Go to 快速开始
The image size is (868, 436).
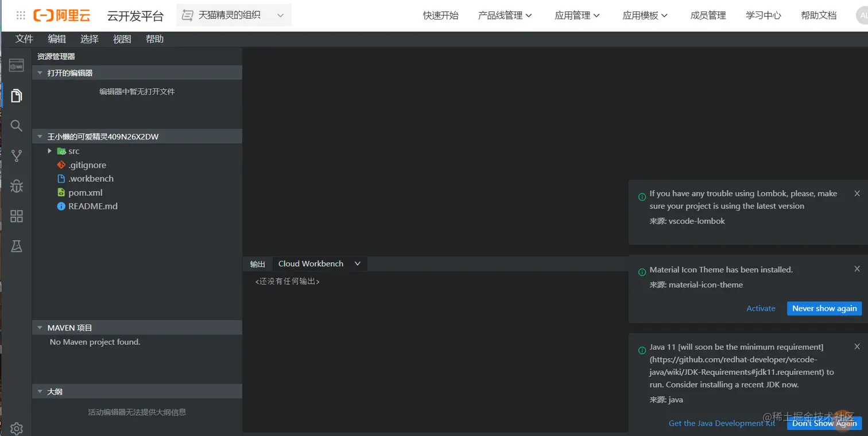[x=441, y=15]
